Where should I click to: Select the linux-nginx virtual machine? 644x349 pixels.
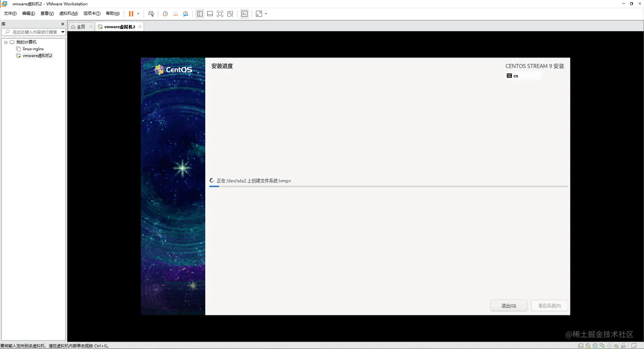pyautogui.click(x=33, y=49)
